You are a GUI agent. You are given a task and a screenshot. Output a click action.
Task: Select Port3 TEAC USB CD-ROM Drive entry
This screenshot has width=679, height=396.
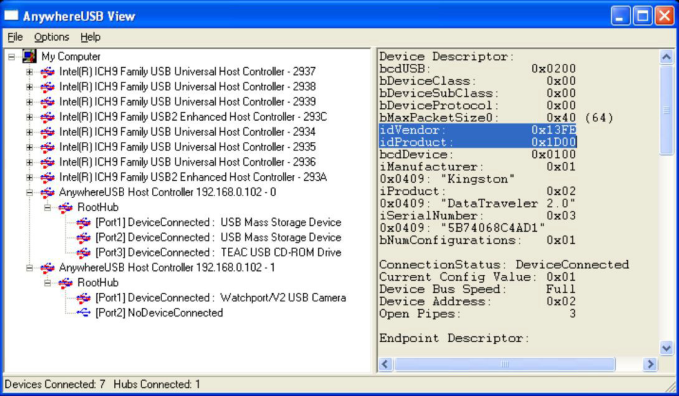pos(218,253)
